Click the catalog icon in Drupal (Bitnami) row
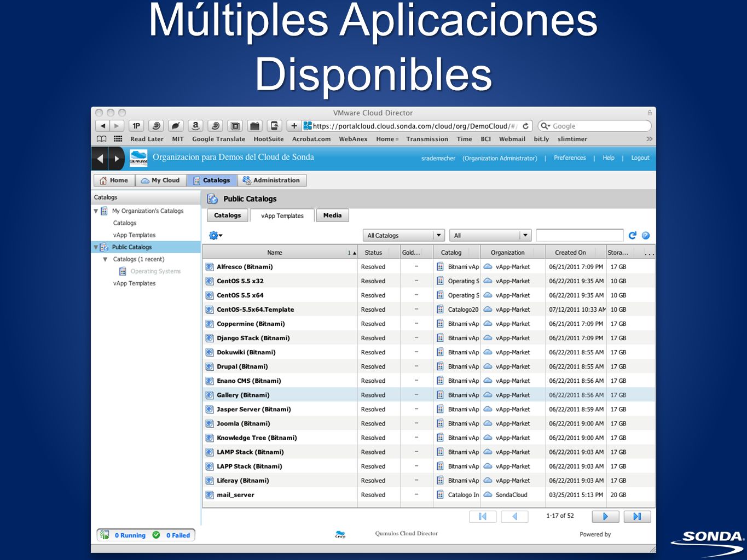Screen dimensions: 747x560 tap(440, 366)
